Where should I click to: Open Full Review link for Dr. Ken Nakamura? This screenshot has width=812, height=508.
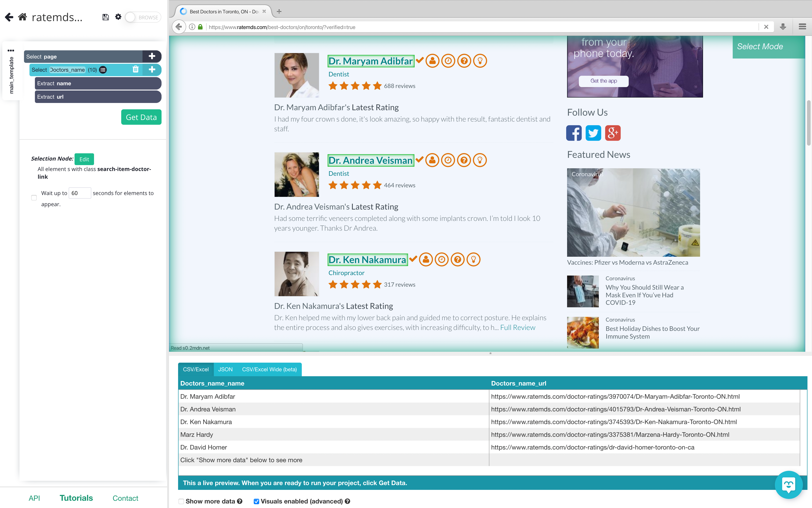point(518,327)
